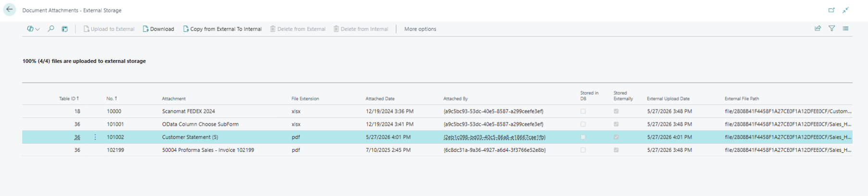The width and height of the screenshot is (868, 196).
Task: Open the Attached Date column header menu
Action: 380,98
